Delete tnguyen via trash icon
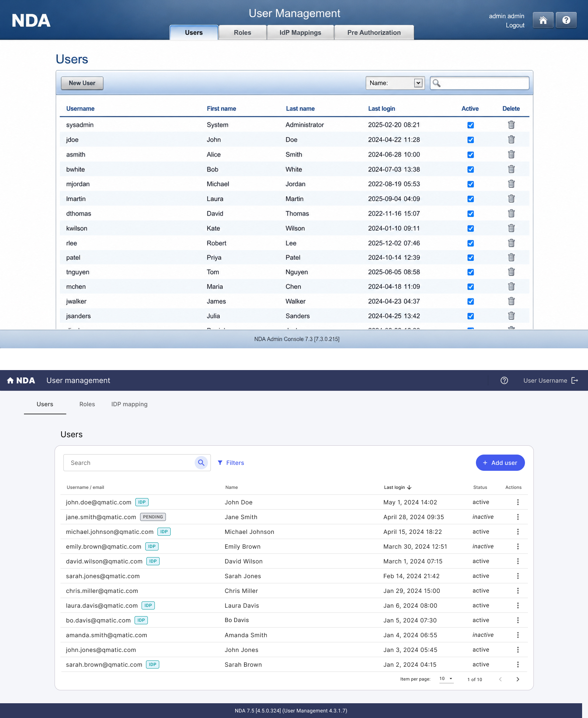Viewport: 588px width, 718px height. click(x=511, y=272)
